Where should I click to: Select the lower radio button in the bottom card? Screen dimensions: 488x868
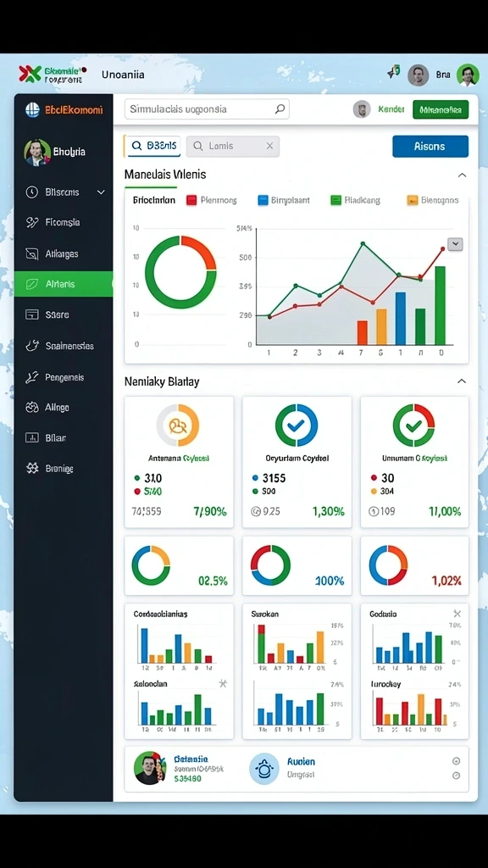[457, 776]
